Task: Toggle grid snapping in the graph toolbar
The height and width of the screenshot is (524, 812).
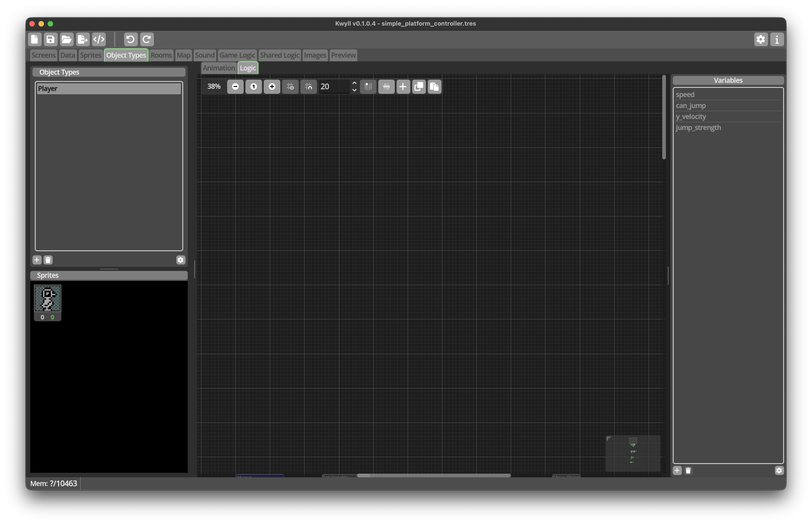Action: [x=309, y=86]
